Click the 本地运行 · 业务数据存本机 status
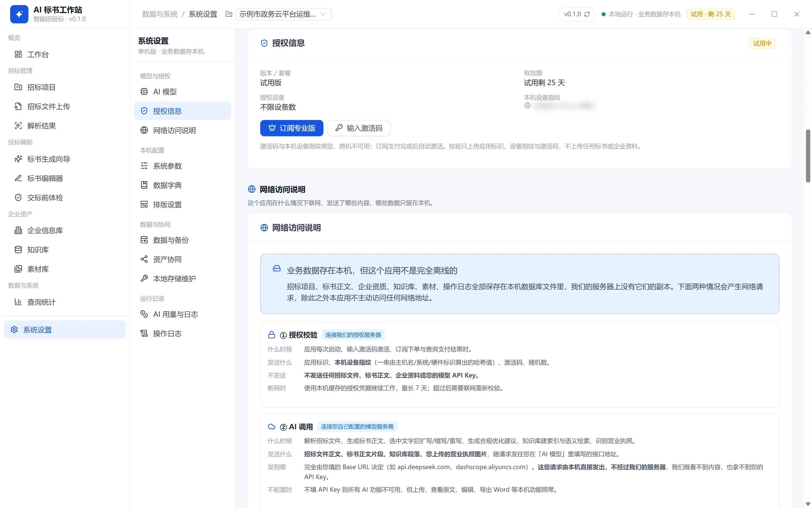Image resolution: width=812 pixels, height=508 pixels. (641, 14)
